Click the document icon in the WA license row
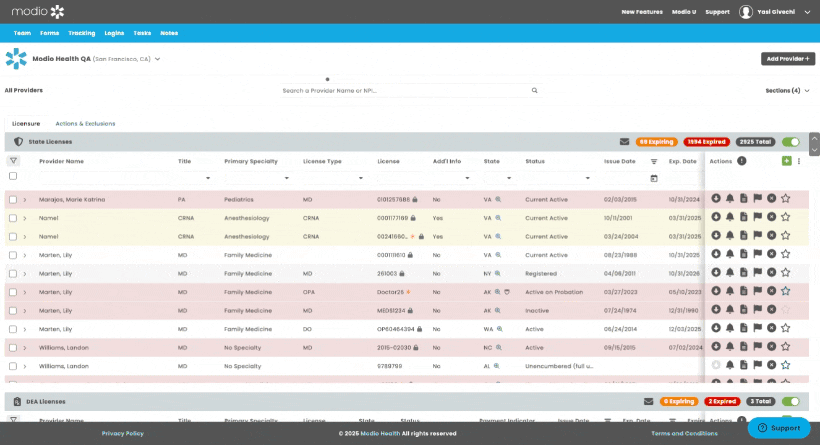The height and width of the screenshot is (445, 820). 743,328
